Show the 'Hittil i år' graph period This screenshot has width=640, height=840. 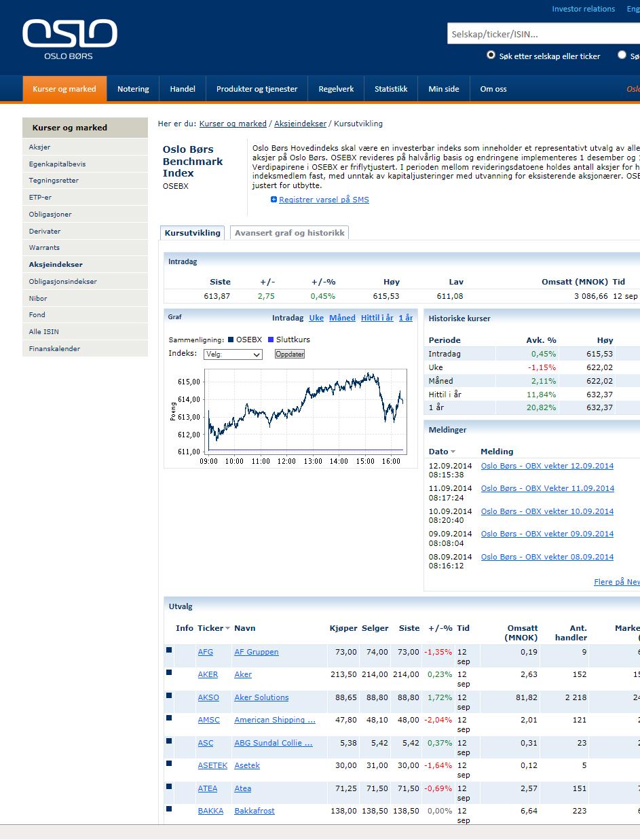pyautogui.click(x=377, y=318)
